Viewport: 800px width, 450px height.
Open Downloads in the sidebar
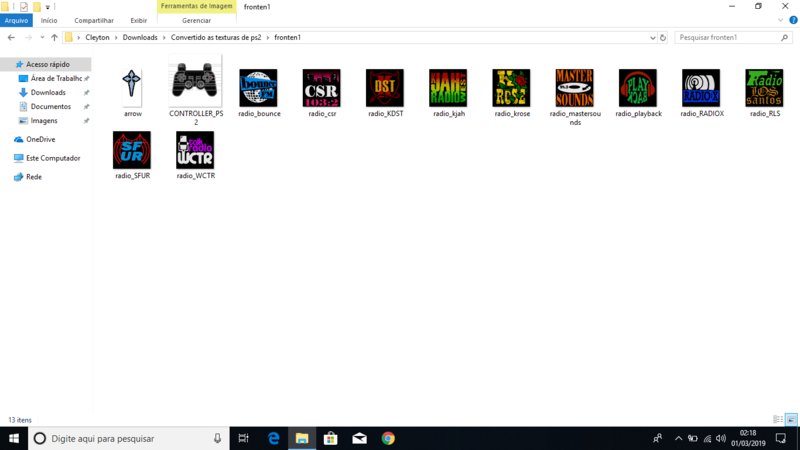(x=47, y=92)
